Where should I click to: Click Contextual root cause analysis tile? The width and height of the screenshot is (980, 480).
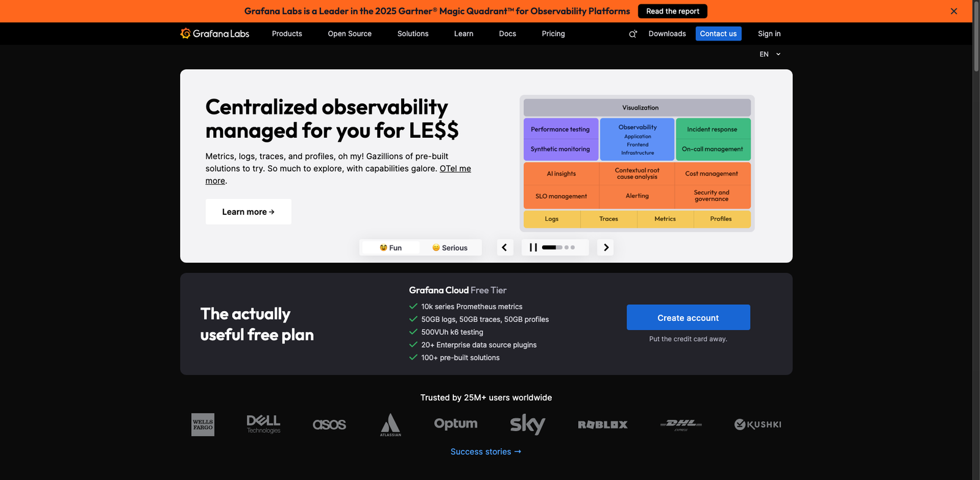(637, 174)
